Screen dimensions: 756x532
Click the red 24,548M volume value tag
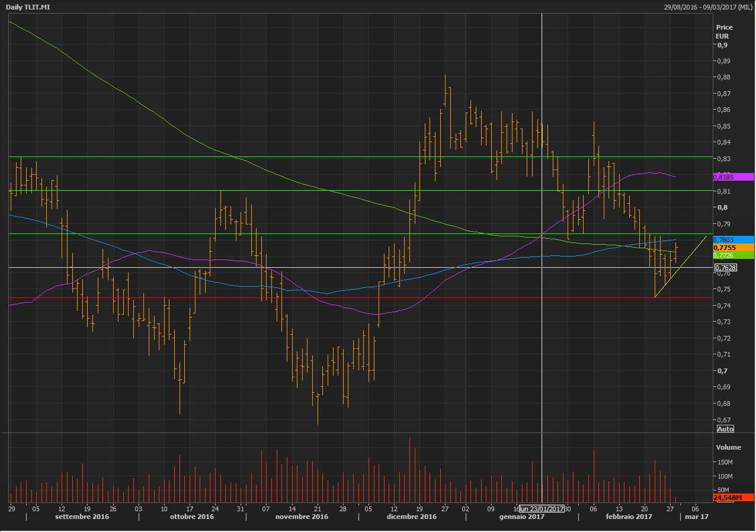click(x=733, y=498)
